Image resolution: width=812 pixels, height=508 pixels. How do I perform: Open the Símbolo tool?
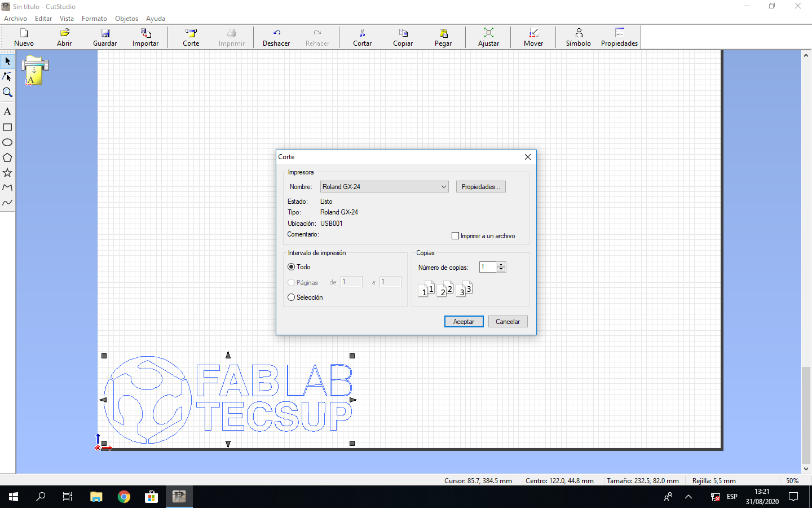[x=579, y=37]
